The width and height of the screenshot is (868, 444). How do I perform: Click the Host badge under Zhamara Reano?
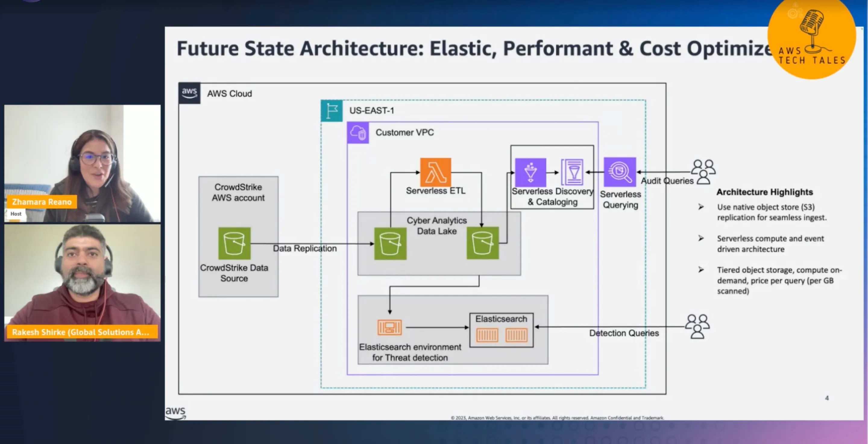tap(16, 214)
